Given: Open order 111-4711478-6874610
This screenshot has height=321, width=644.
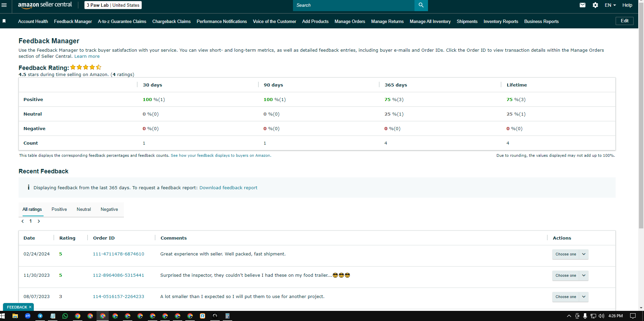Looking at the screenshot, I should (118, 254).
